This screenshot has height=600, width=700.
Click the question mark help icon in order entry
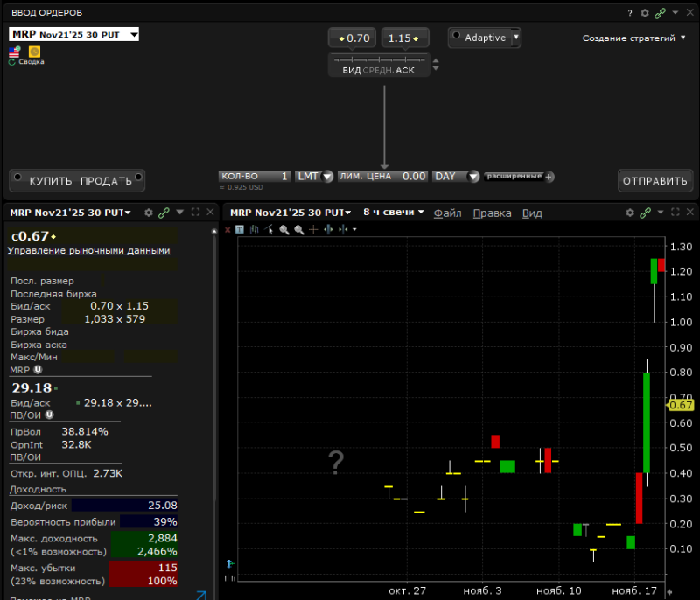pyautogui.click(x=629, y=13)
